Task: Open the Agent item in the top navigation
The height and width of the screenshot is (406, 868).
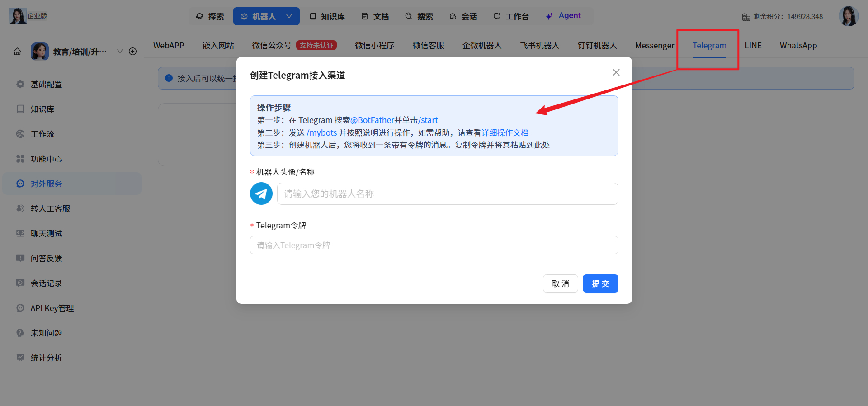Action: (563, 16)
